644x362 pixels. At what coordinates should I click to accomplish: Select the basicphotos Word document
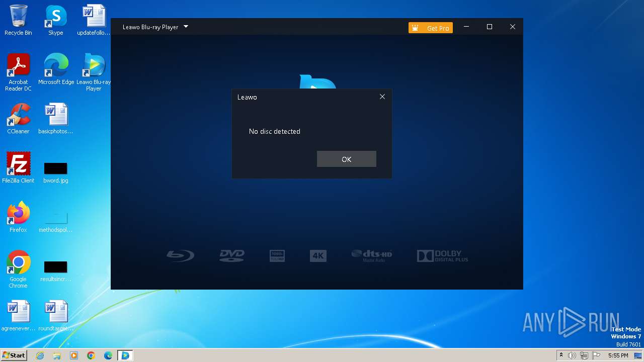pos(56,119)
